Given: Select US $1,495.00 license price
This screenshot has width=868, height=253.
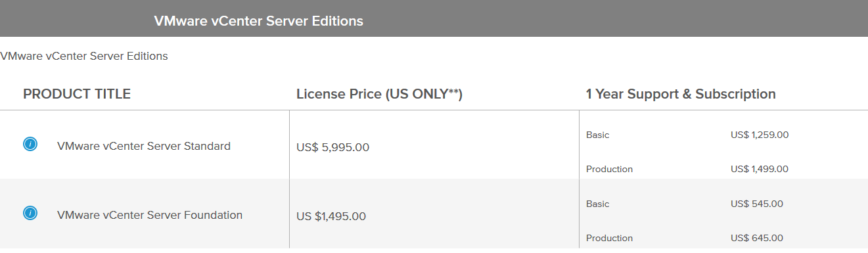Looking at the screenshot, I should 331,216.
